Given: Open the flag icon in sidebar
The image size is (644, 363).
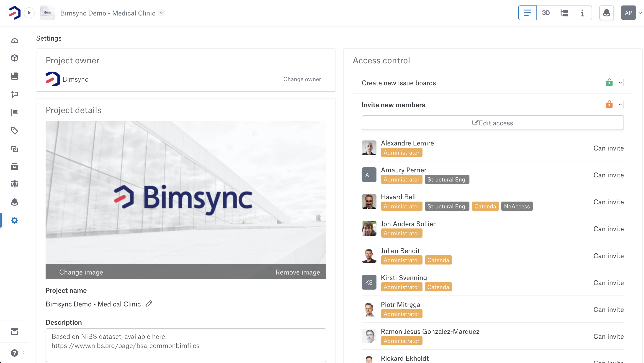Looking at the screenshot, I should coord(15,112).
